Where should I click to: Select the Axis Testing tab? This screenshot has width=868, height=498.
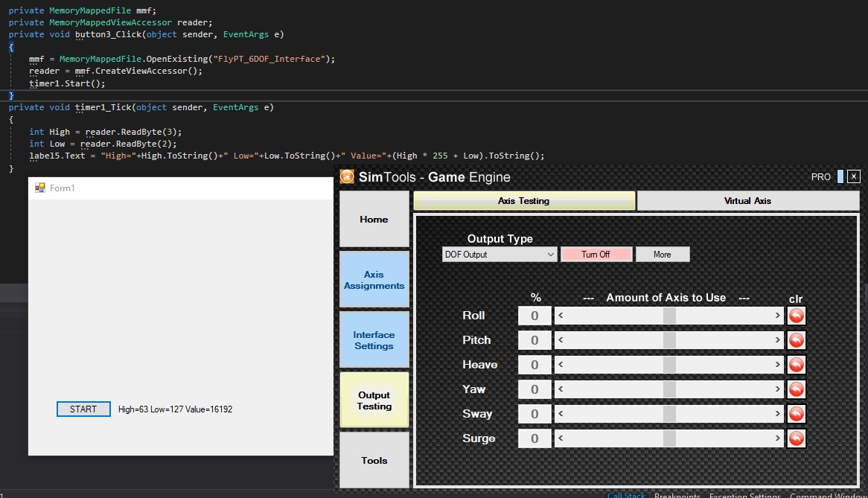[x=523, y=201]
